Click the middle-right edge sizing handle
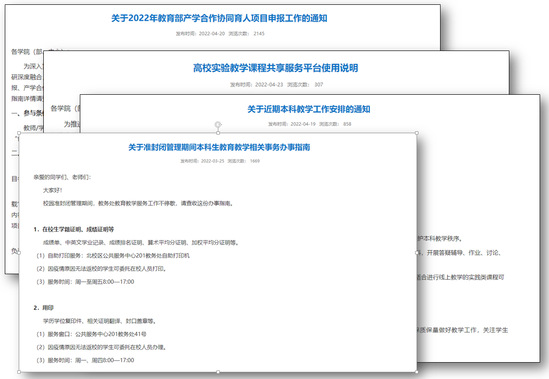Viewport: 549px width, 379px height. [x=417, y=252]
